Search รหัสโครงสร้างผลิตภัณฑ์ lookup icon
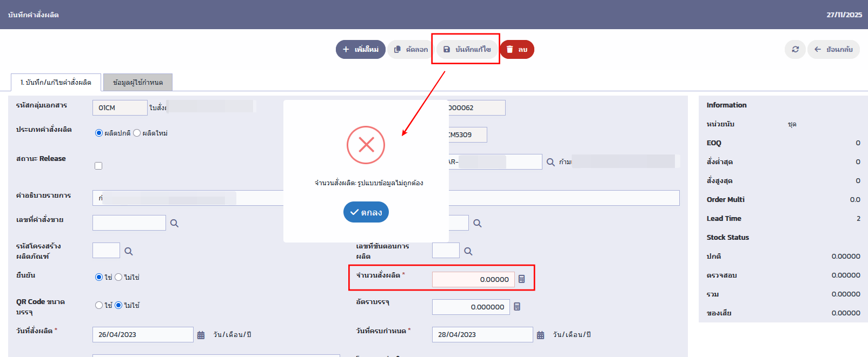Image resolution: width=868 pixels, height=357 pixels. [x=129, y=251]
